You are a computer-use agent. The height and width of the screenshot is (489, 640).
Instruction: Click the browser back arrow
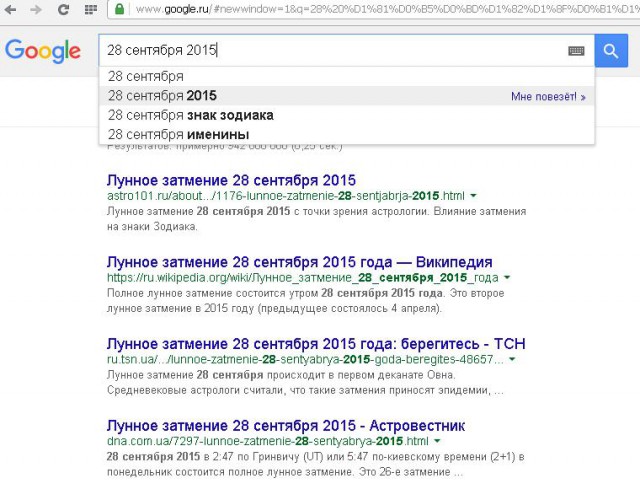(x=10, y=9)
